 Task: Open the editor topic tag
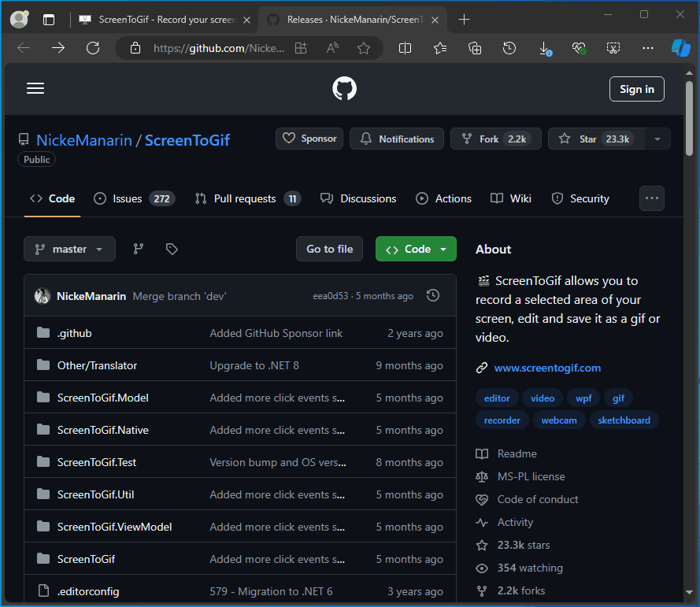pos(497,398)
